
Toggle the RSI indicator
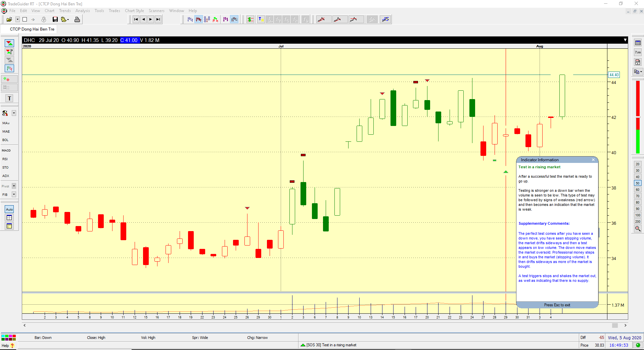(x=5, y=159)
